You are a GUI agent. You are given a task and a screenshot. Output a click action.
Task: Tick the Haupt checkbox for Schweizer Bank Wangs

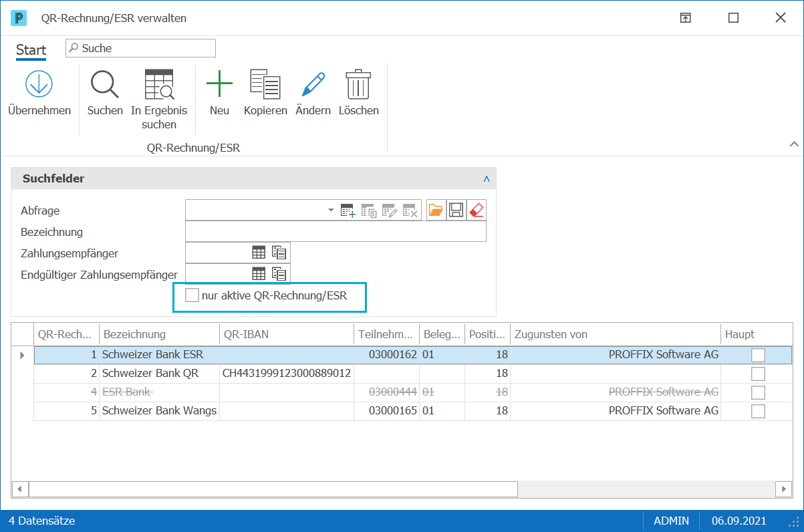coord(758,411)
